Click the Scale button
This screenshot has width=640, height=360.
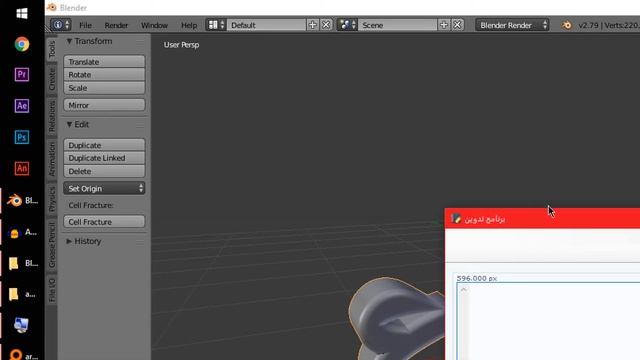(104, 88)
